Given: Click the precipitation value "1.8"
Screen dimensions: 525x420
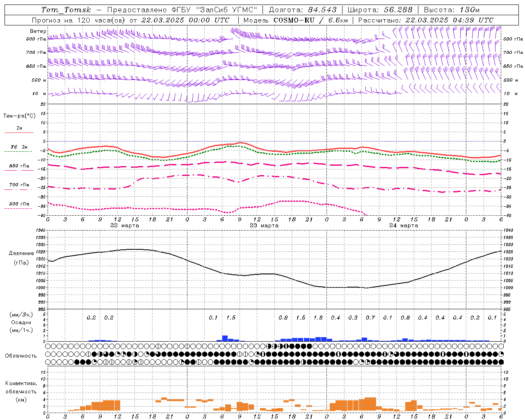Looking at the screenshot, I should [x=318, y=318].
